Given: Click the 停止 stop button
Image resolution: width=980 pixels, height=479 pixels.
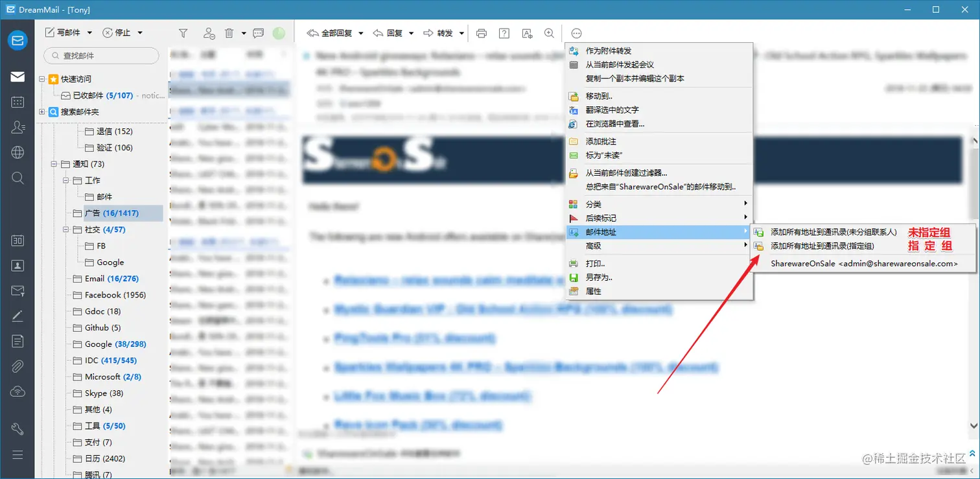Looking at the screenshot, I should pyautogui.click(x=117, y=33).
